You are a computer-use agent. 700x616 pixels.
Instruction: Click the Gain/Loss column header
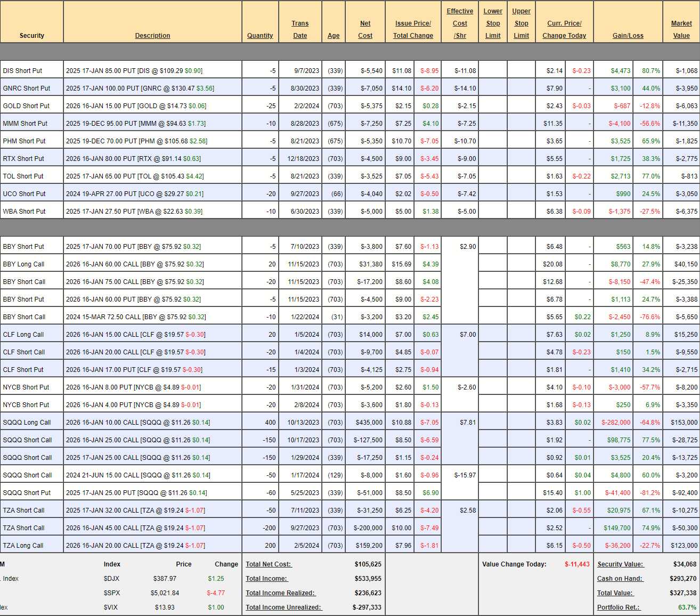[x=628, y=36]
